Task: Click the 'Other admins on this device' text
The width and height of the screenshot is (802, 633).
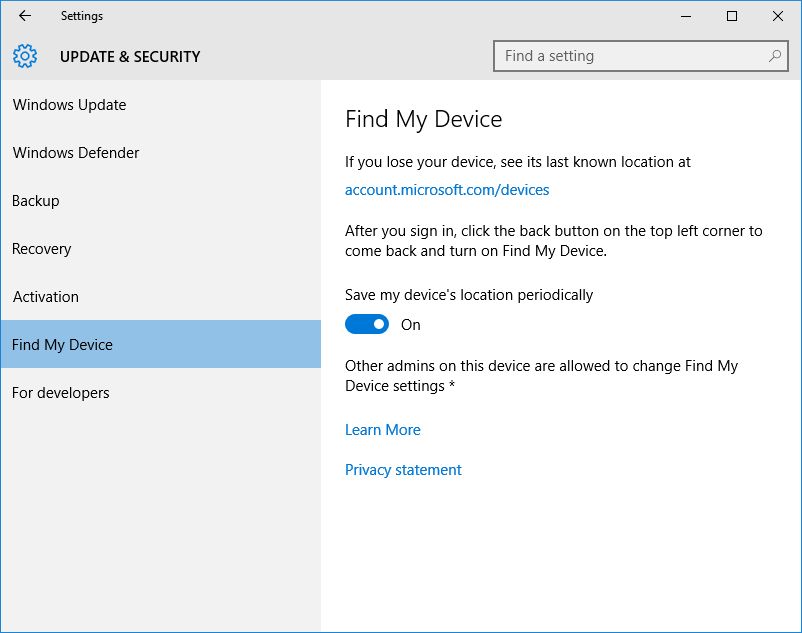Action: point(542,376)
